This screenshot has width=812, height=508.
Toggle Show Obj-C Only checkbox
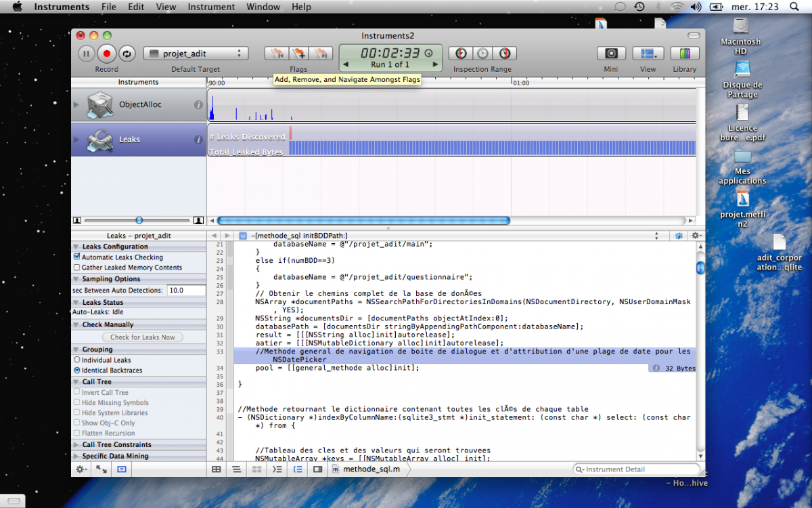click(76, 423)
